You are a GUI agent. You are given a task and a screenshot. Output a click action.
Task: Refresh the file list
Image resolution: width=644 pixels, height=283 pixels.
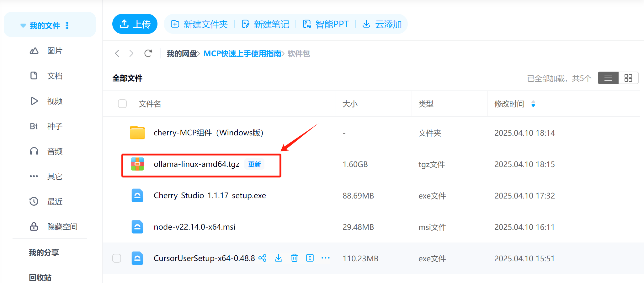[x=148, y=53]
